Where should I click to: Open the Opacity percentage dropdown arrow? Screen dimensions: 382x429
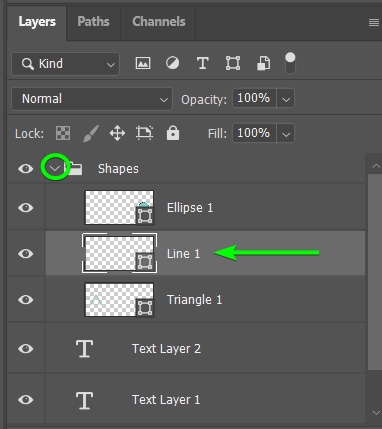(x=286, y=99)
